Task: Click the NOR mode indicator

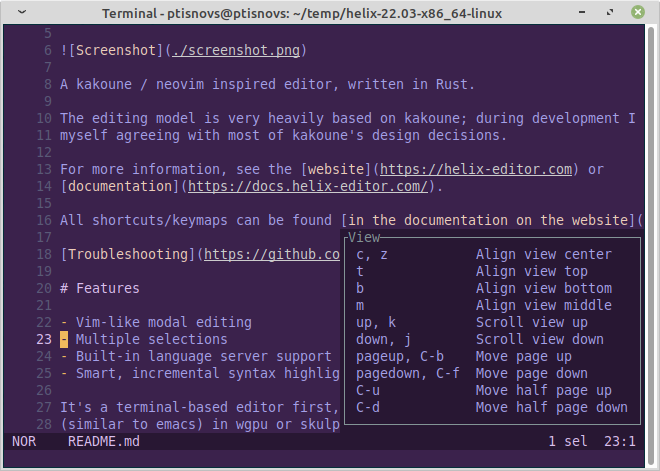Action: pyautogui.click(x=24, y=442)
